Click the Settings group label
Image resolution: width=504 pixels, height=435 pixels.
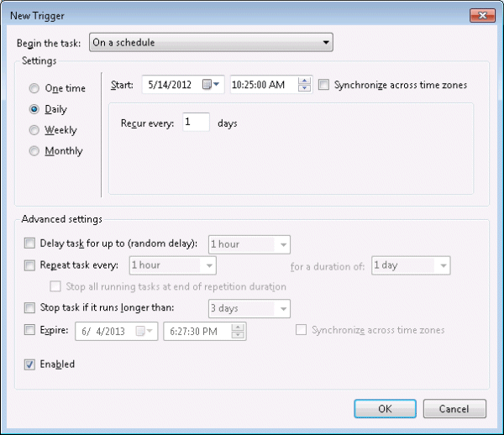39,60
